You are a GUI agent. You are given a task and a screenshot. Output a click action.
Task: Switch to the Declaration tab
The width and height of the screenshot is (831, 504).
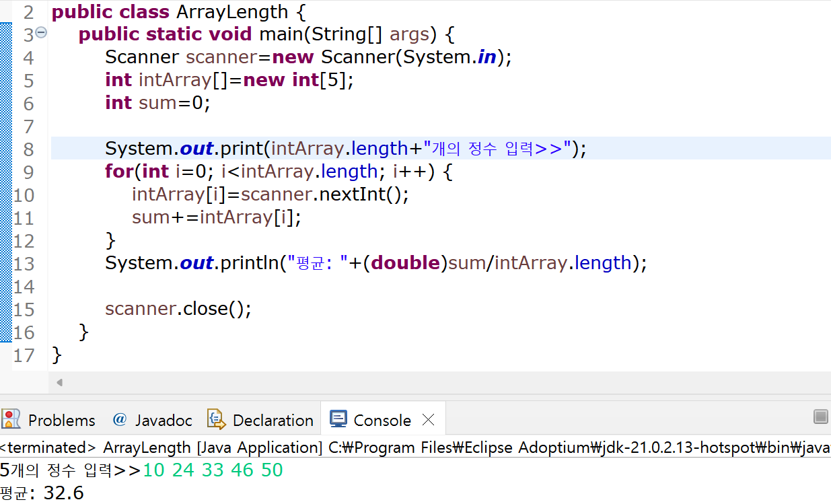pos(260,420)
